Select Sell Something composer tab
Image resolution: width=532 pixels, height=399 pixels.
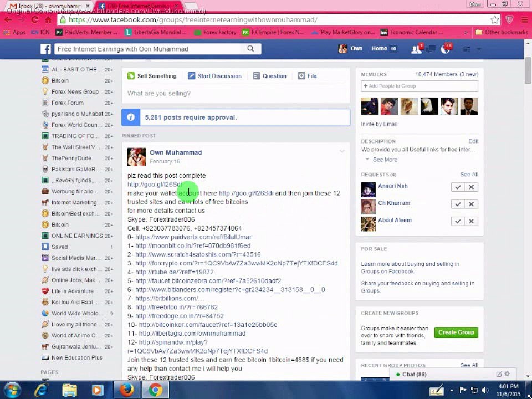(152, 76)
